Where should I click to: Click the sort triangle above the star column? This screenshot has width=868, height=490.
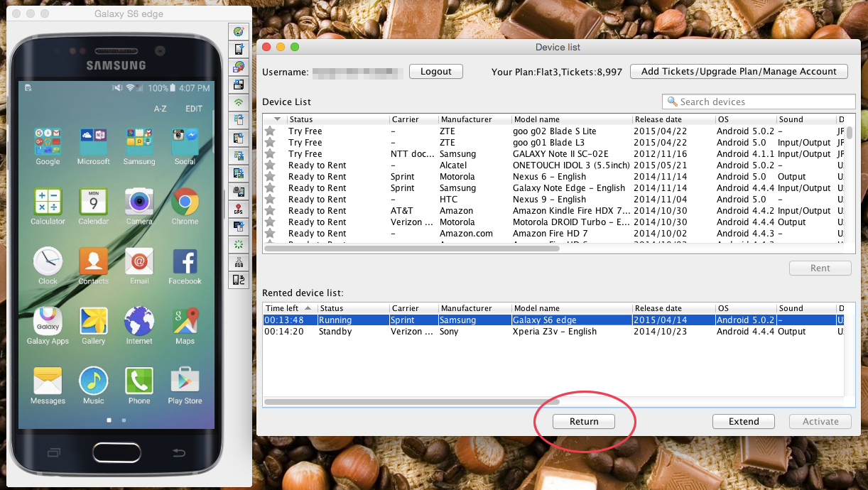[277, 119]
